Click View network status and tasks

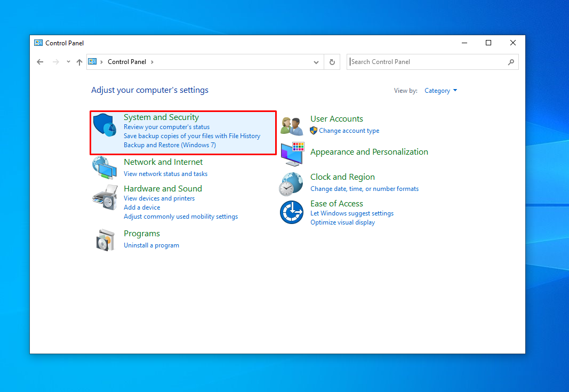(x=165, y=174)
